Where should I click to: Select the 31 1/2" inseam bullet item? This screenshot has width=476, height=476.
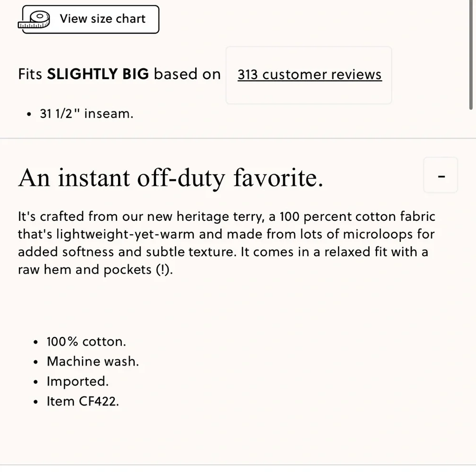(x=87, y=114)
